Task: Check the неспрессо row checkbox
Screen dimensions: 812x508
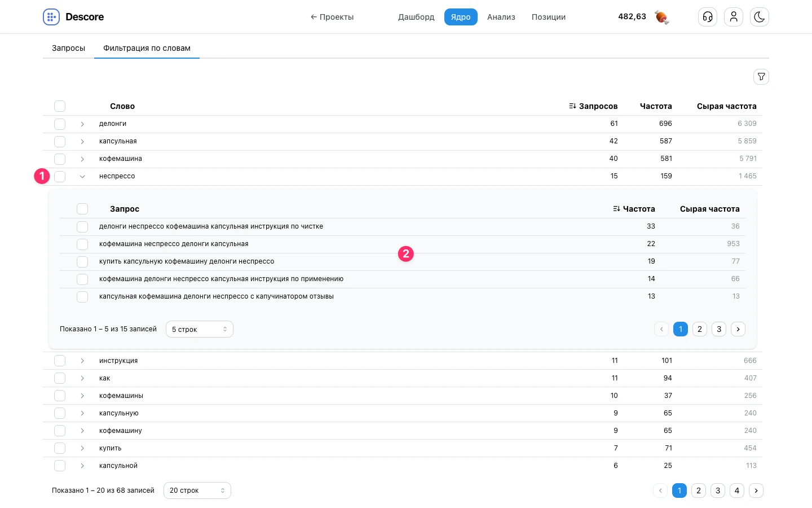Action: coord(60,177)
